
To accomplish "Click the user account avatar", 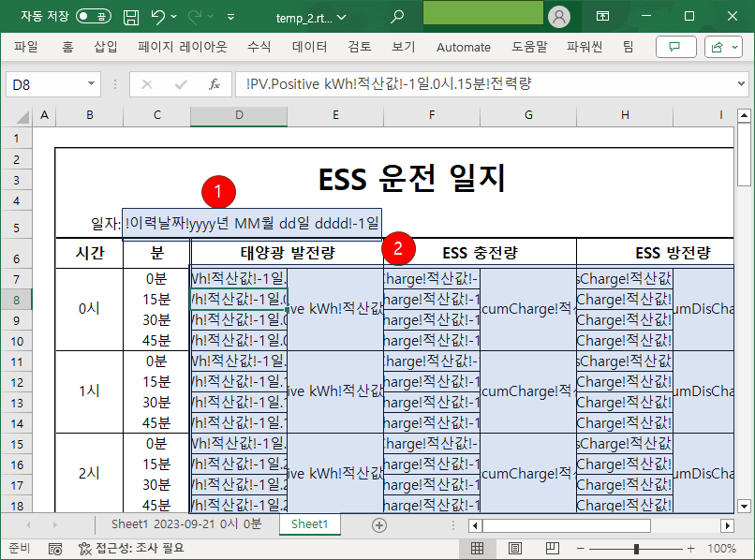I will click(559, 17).
